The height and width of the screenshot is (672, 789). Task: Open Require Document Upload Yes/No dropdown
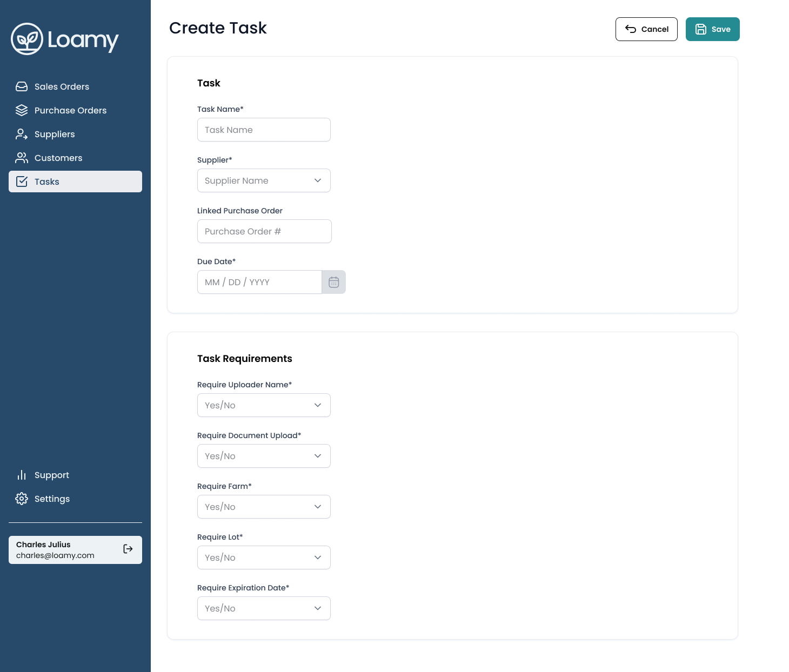click(x=264, y=456)
